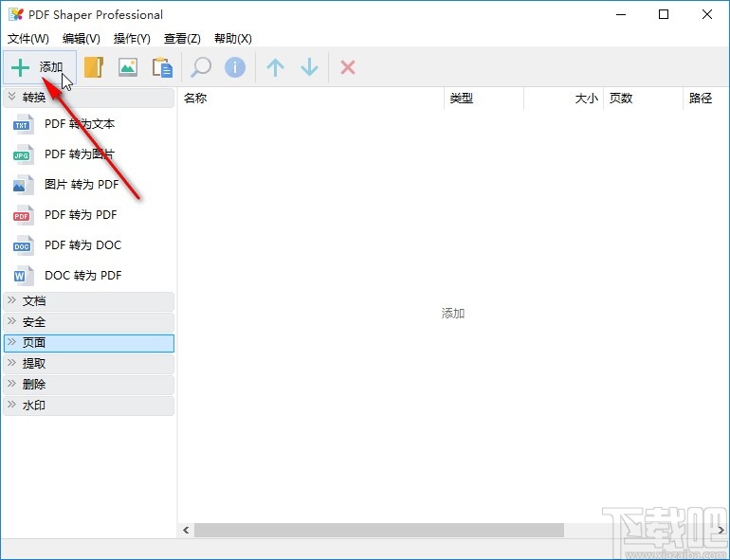
Task: Click the move down arrow icon
Action: tap(310, 67)
